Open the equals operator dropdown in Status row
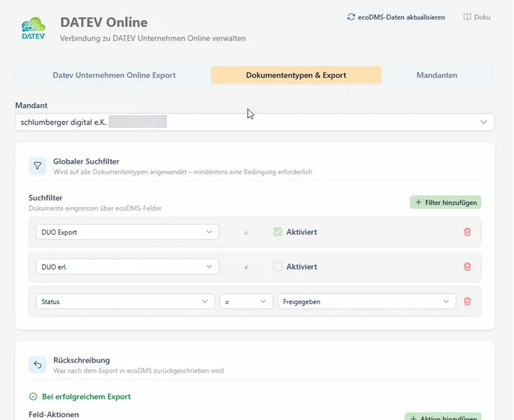 pyautogui.click(x=246, y=301)
